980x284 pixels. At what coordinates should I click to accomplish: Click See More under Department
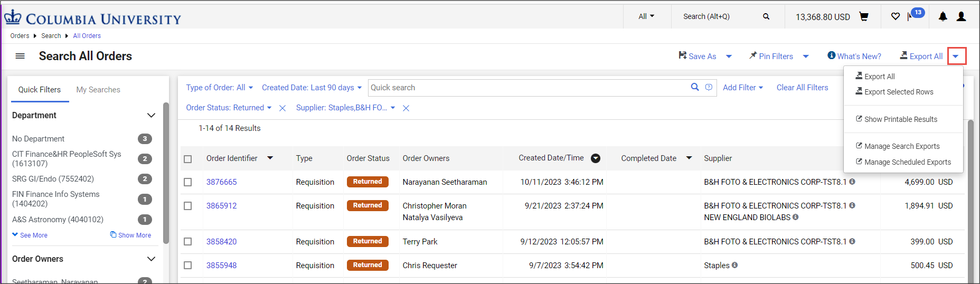pos(30,235)
